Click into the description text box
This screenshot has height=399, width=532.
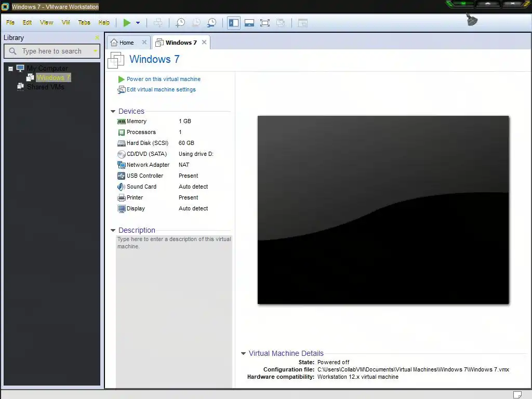point(174,312)
